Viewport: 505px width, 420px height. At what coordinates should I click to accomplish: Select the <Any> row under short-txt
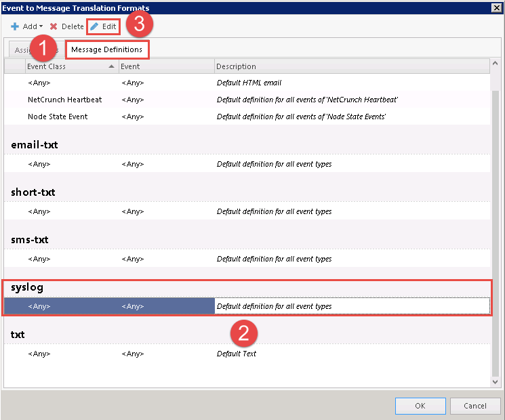(247, 211)
